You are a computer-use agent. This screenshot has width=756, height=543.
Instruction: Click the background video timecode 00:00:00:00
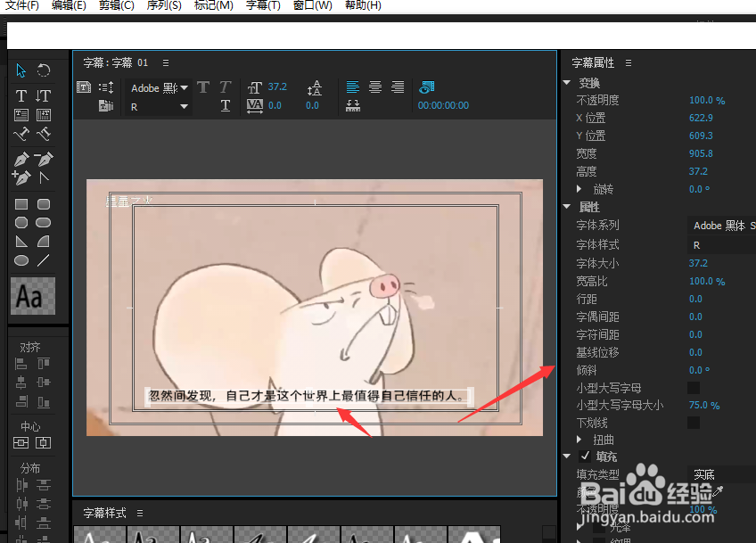tap(443, 105)
